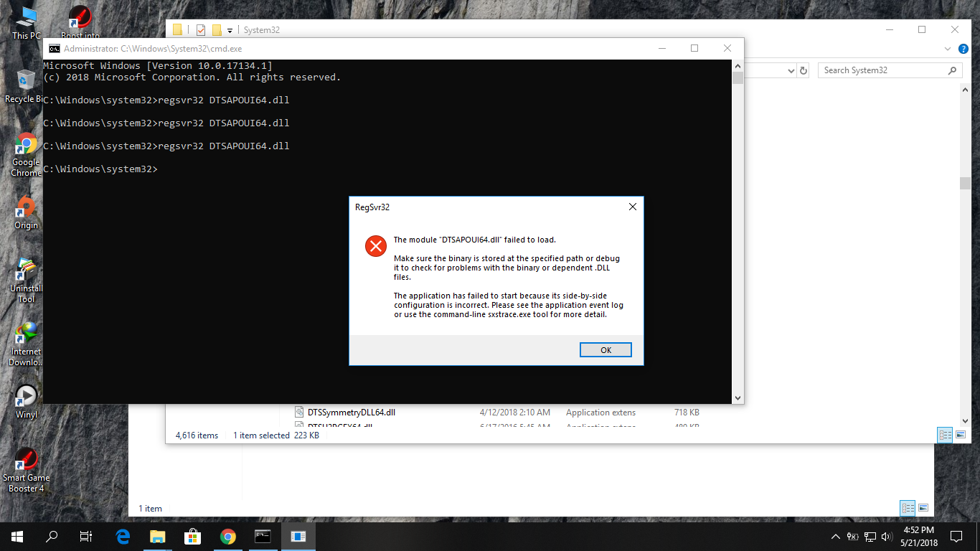The width and height of the screenshot is (980, 551).
Task: Select the Recycle Bin desktop icon
Action: click(x=26, y=86)
